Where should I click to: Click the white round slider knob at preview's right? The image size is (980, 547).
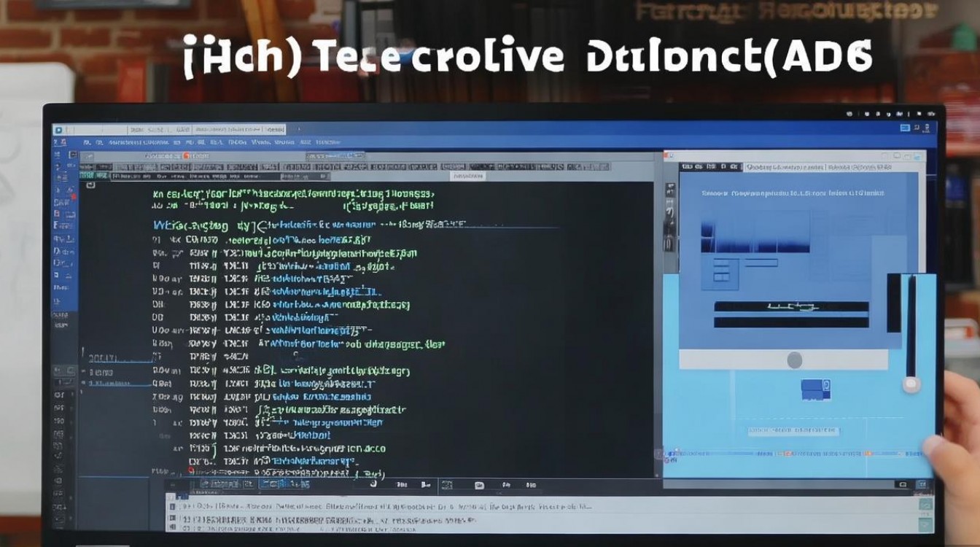pos(911,384)
